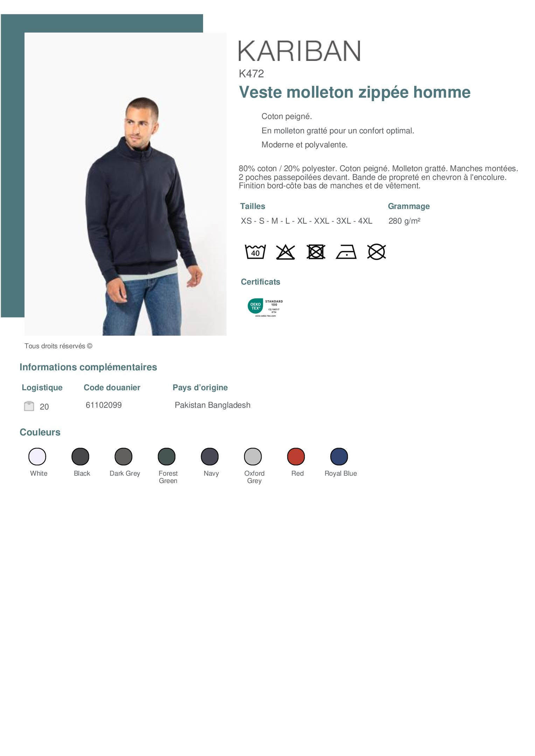
Task: Select the White color swatch
Action: (37, 456)
